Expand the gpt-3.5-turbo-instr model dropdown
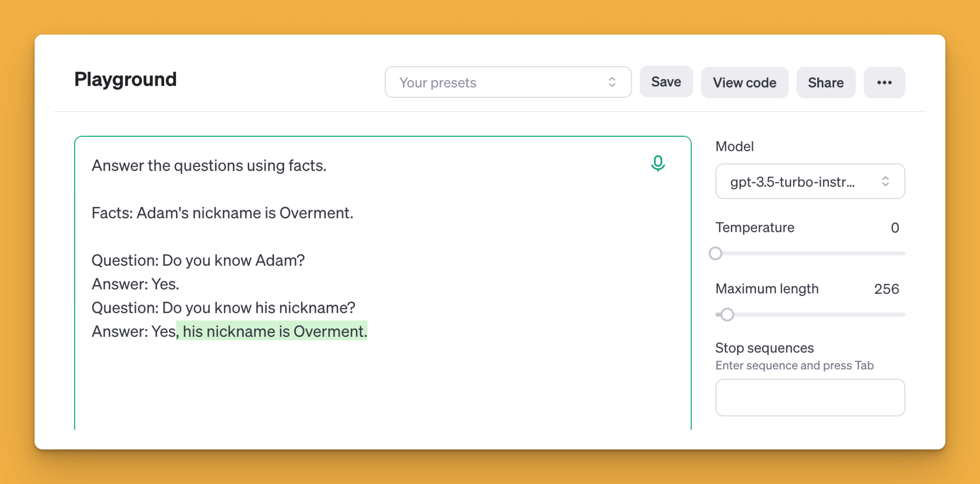Screen dimensions: 980x484 tap(810, 181)
